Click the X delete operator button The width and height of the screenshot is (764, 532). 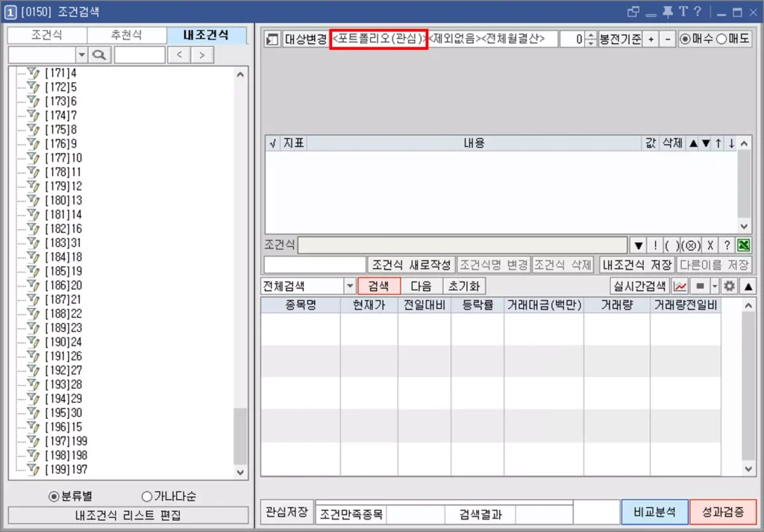710,245
